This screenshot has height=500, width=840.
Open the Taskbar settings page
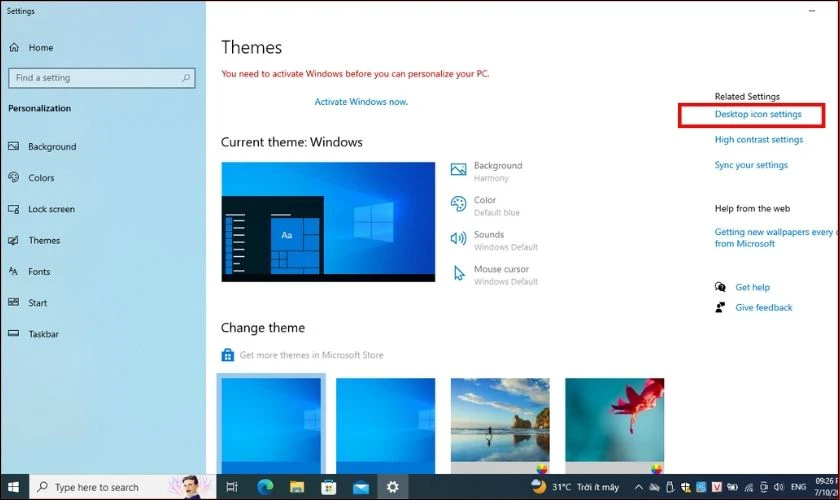(33, 334)
